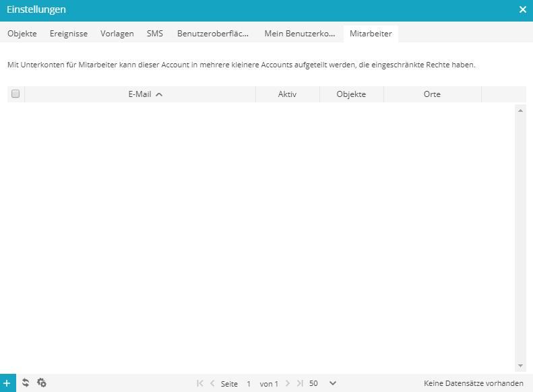Click the description text about Unterkonten

(x=241, y=65)
